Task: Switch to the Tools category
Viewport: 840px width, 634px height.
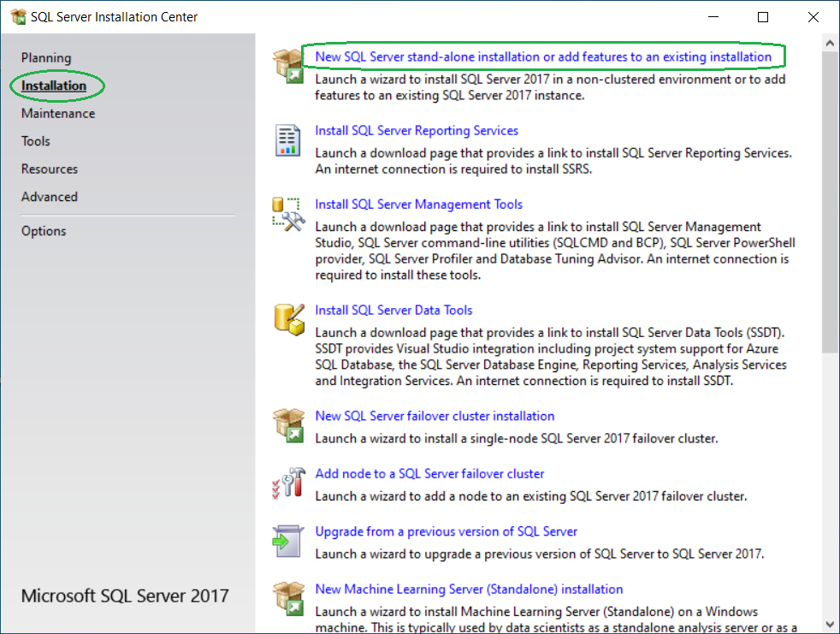Action: [36, 141]
